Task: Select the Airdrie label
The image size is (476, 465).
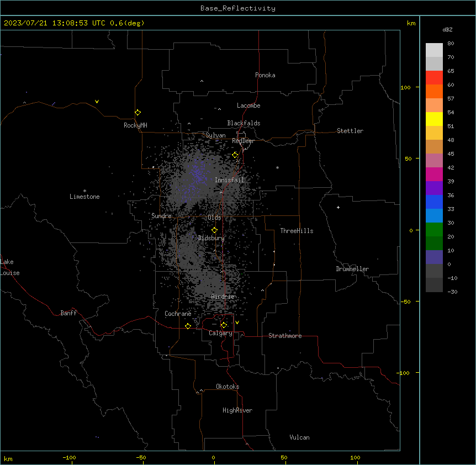Action: click(223, 297)
